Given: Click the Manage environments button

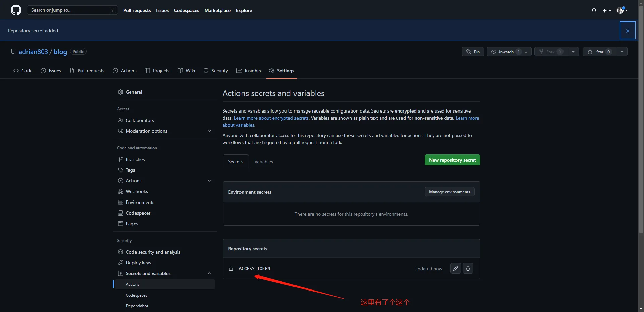Looking at the screenshot, I should (x=449, y=192).
